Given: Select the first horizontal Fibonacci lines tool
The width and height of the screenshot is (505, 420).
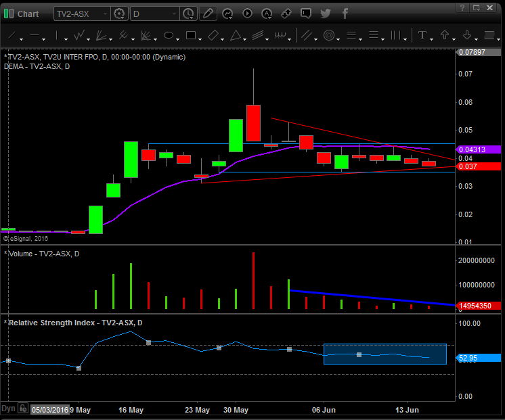Looking at the screenshot, I should tap(351, 35).
